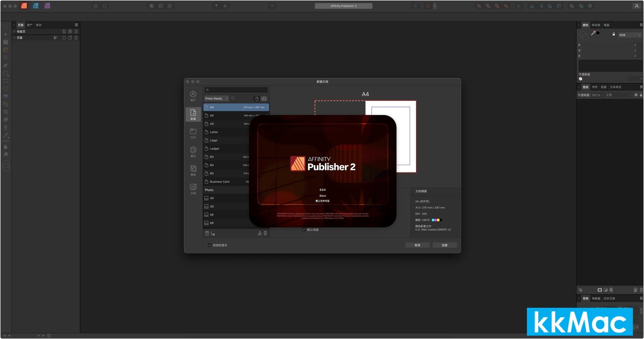
Task: Click the create category icon below preset list
Action: [213, 234]
